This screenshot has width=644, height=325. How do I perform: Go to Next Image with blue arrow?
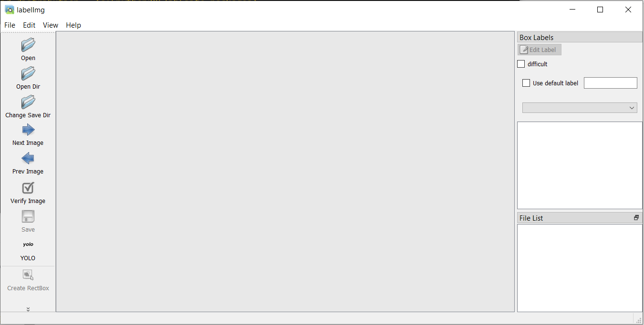28,130
